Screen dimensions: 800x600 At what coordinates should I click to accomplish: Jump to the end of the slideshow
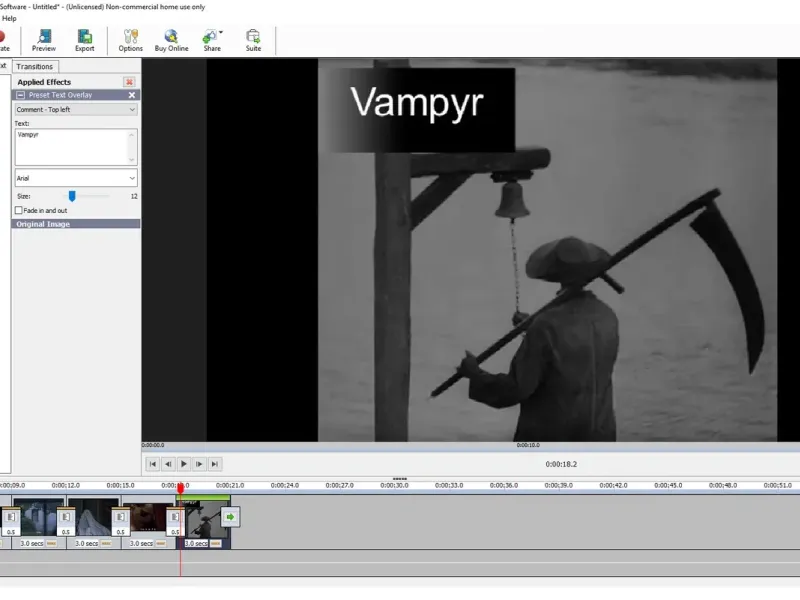[215, 464]
